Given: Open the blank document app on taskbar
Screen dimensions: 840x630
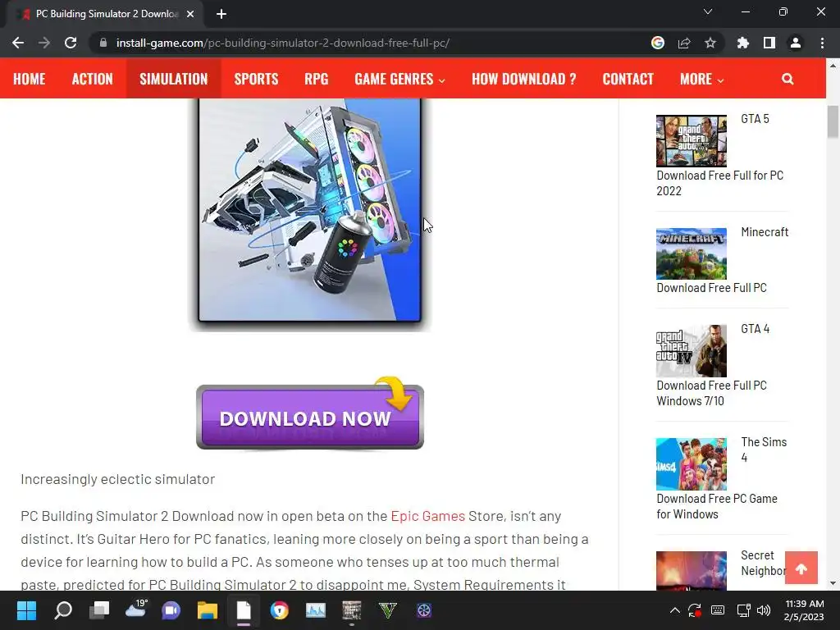Looking at the screenshot, I should click(243, 610).
